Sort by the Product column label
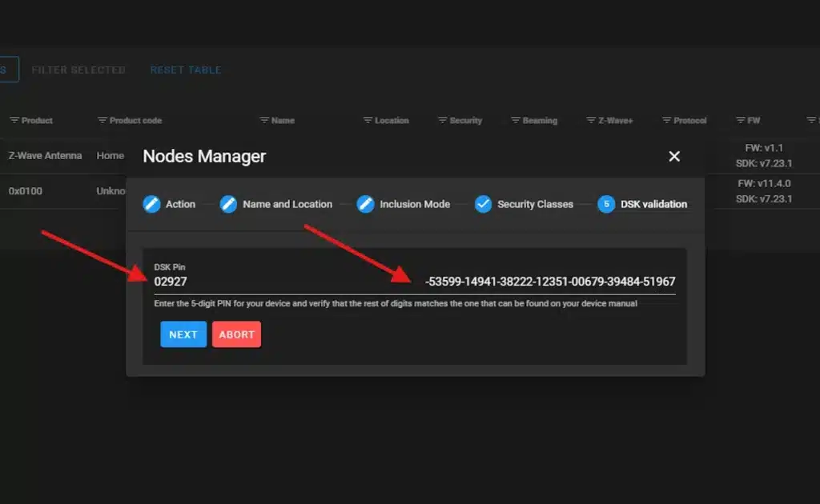The width and height of the screenshot is (820, 504). [x=37, y=121]
